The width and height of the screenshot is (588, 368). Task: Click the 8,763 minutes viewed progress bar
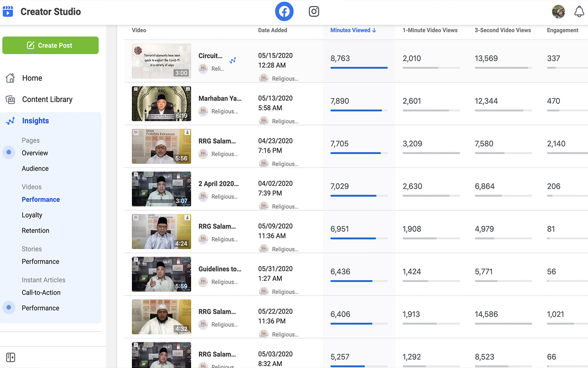(359, 68)
